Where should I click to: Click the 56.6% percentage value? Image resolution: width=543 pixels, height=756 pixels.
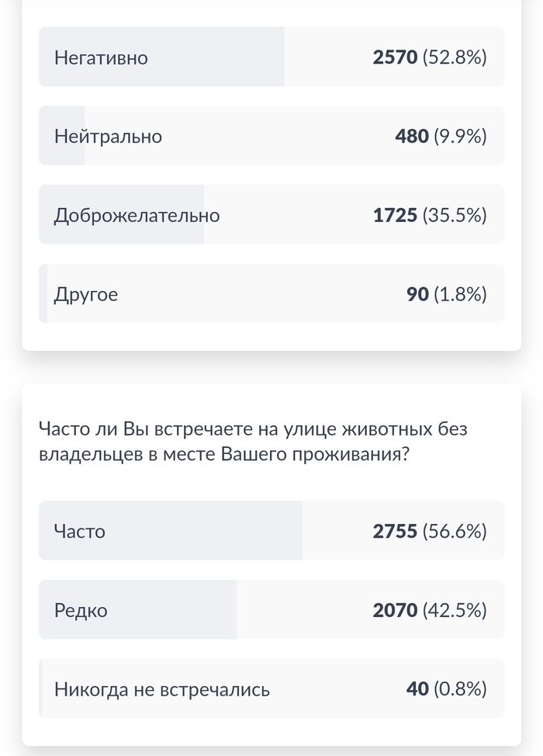point(455,531)
